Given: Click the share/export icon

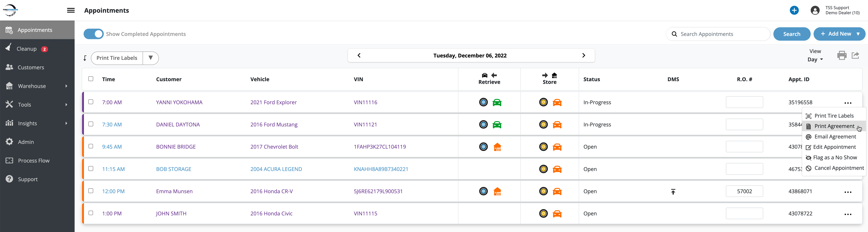Looking at the screenshot, I should pos(855,55).
